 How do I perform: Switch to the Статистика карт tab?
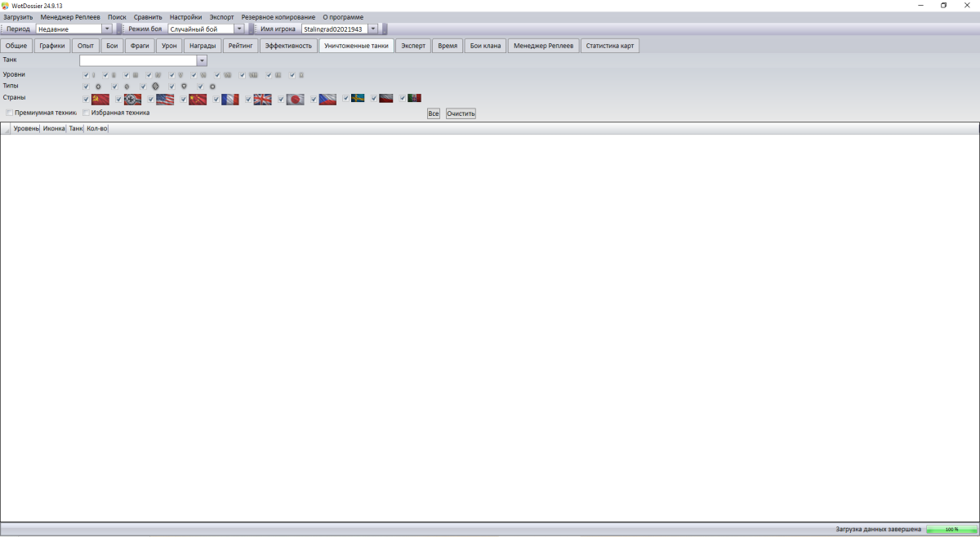(x=610, y=46)
